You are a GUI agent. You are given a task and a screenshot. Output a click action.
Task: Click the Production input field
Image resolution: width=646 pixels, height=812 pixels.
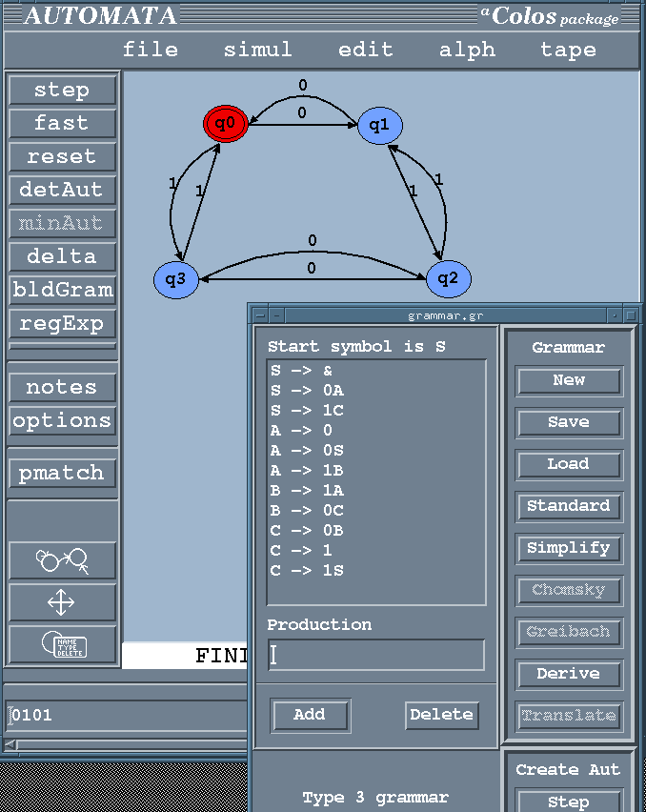[375, 655]
